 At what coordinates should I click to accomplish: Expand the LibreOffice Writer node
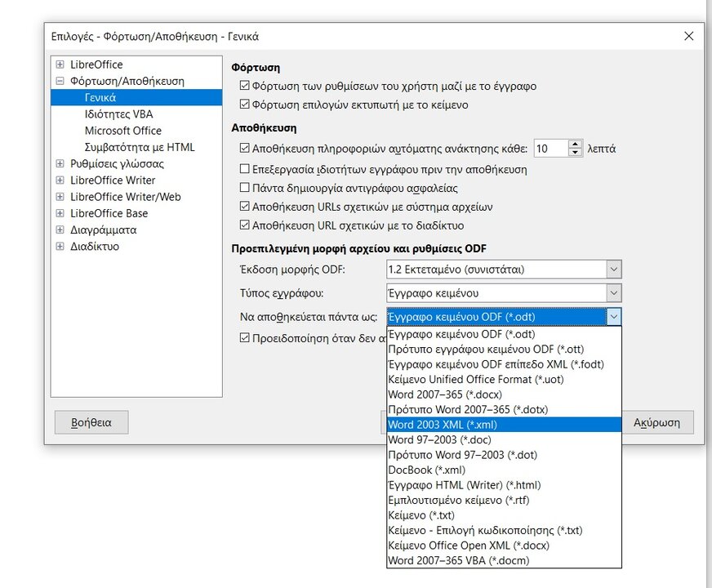click(60, 180)
